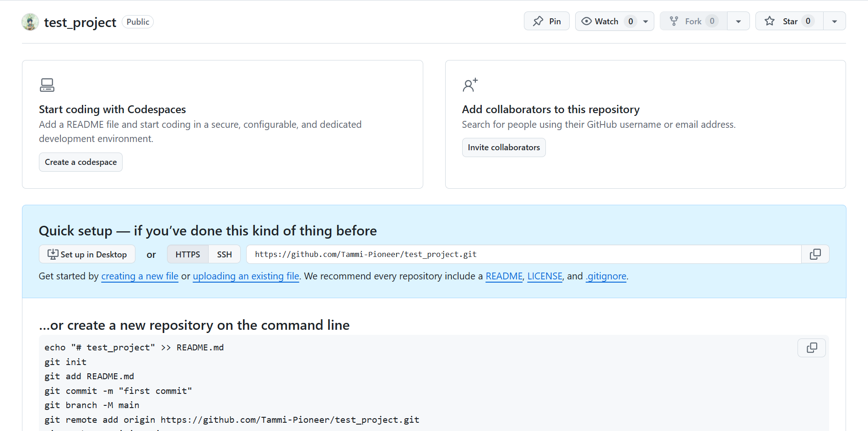The width and height of the screenshot is (868, 431).
Task: Click 'Add collaborators to this repository' heading
Action: pyautogui.click(x=550, y=109)
